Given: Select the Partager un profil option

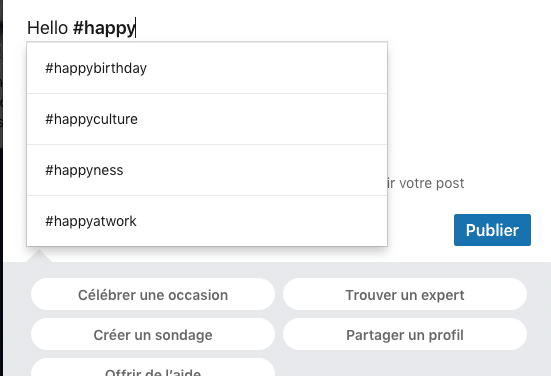Looking at the screenshot, I should point(405,335).
